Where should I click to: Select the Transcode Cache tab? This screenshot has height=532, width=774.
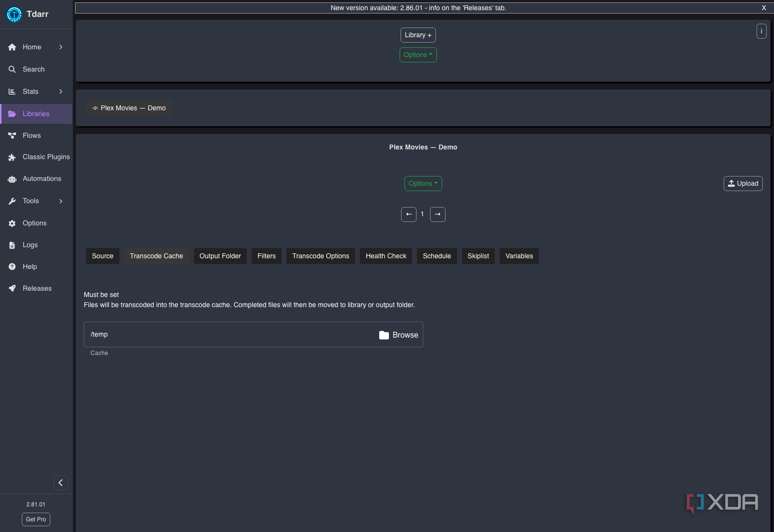click(156, 256)
